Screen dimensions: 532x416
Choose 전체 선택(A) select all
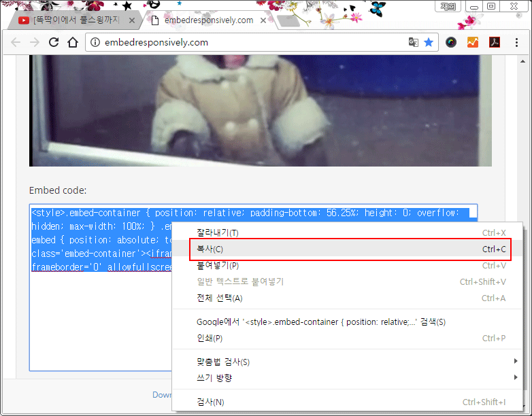(x=348, y=298)
